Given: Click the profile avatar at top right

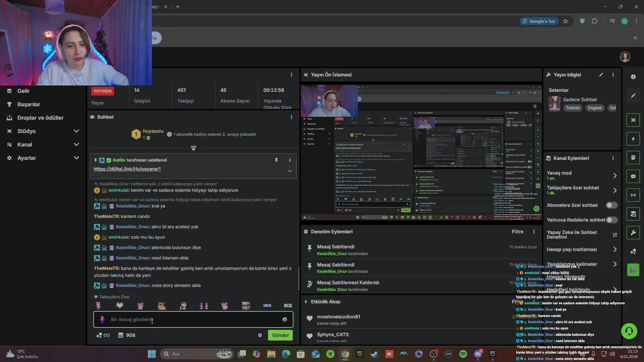Looking at the screenshot, I should 625,56.
